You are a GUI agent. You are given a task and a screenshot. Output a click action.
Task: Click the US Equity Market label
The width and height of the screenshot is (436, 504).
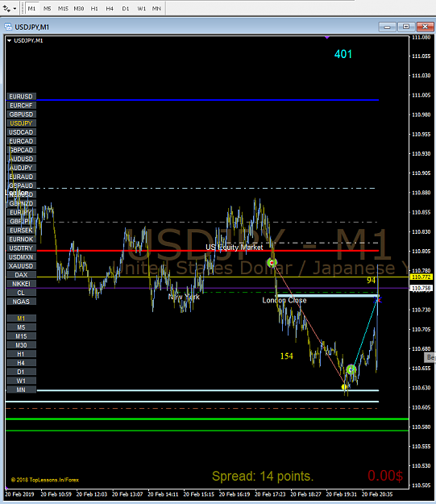235,248
